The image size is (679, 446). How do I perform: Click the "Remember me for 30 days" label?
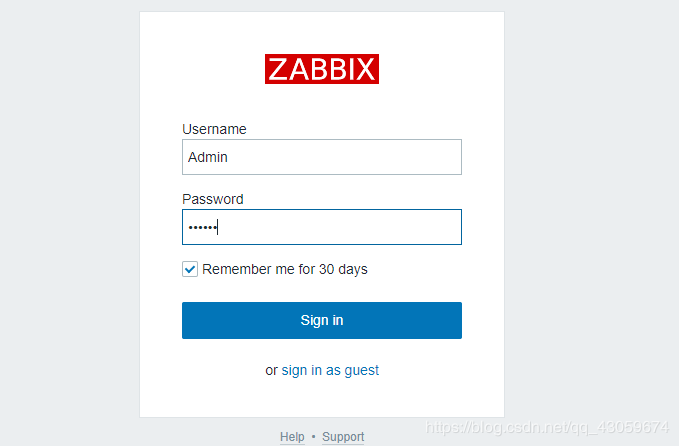pyautogui.click(x=285, y=269)
